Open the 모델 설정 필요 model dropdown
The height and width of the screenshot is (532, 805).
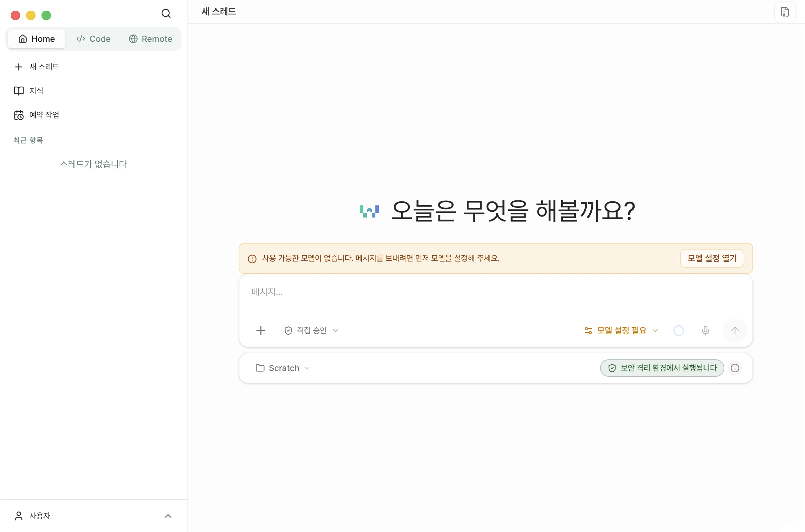(621, 331)
